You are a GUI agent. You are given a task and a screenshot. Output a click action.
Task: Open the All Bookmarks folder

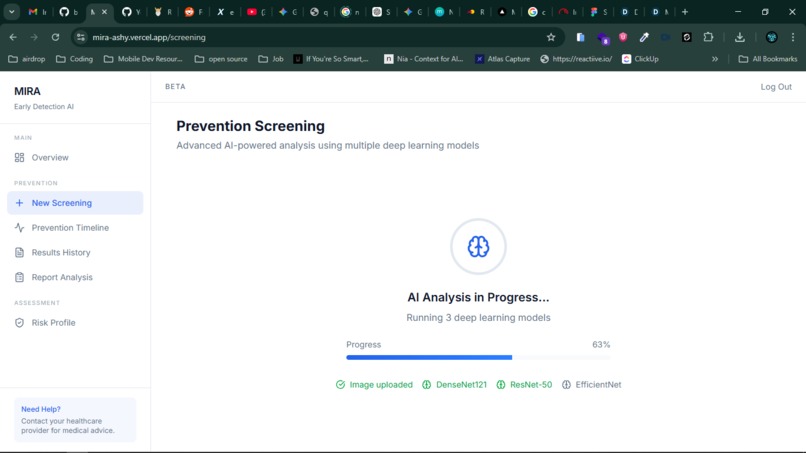(767, 59)
